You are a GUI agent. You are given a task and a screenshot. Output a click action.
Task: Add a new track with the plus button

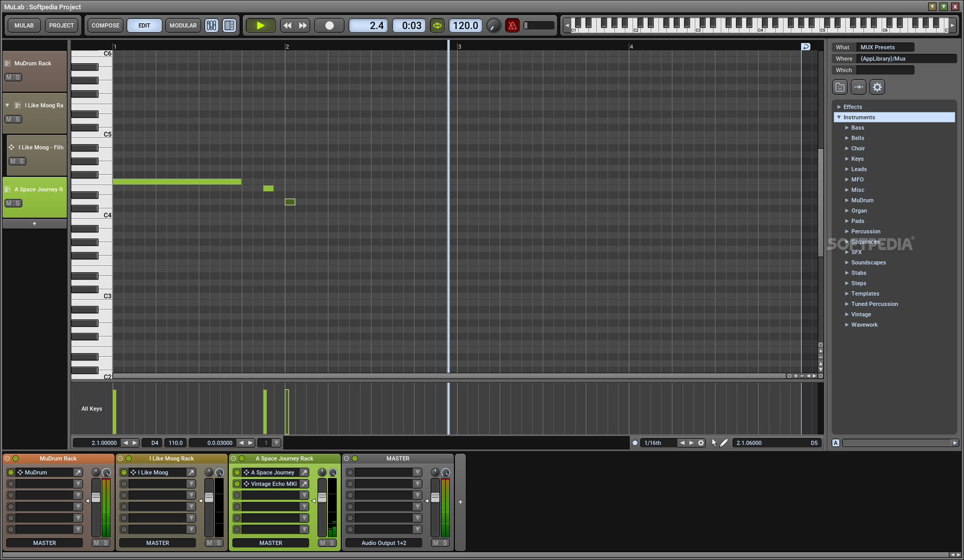point(35,223)
